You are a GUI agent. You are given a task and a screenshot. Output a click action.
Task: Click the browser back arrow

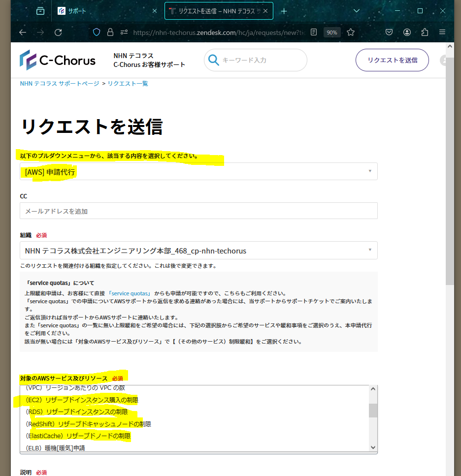coord(23,32)
